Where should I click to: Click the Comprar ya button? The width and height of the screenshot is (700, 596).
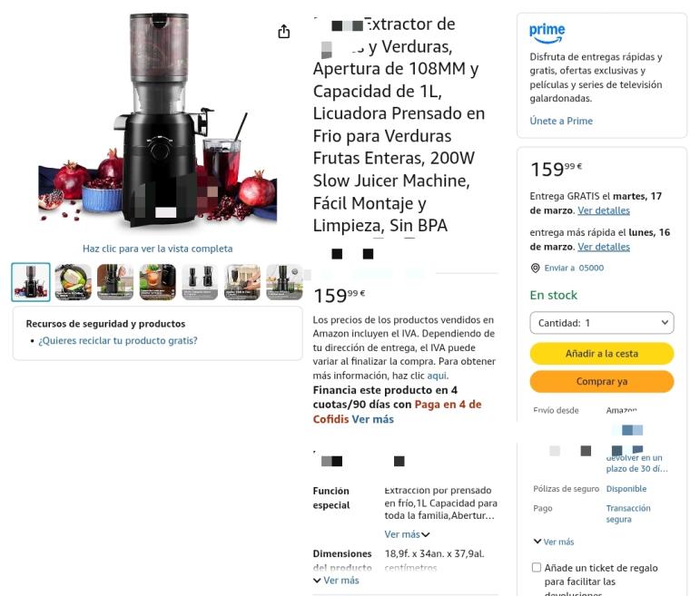(601, 381)
